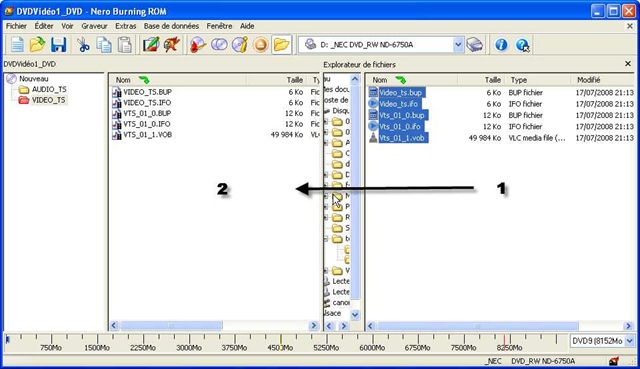The image size is (640, 369).
Task: Eject the disc with orange eject icon
Action: coord(260,44)
